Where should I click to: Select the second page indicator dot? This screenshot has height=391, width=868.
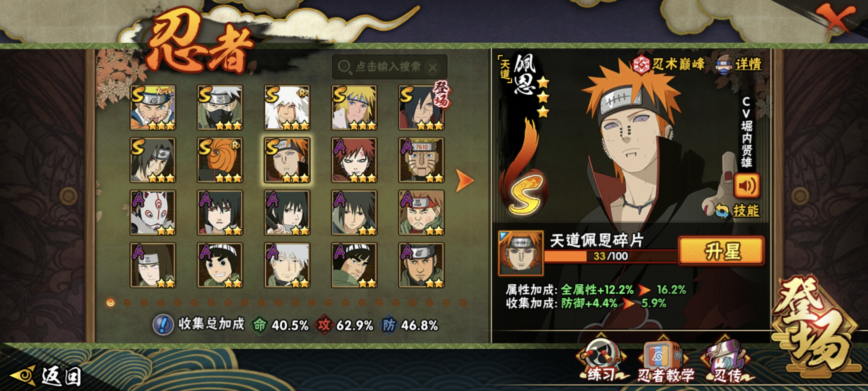(127, 302)
